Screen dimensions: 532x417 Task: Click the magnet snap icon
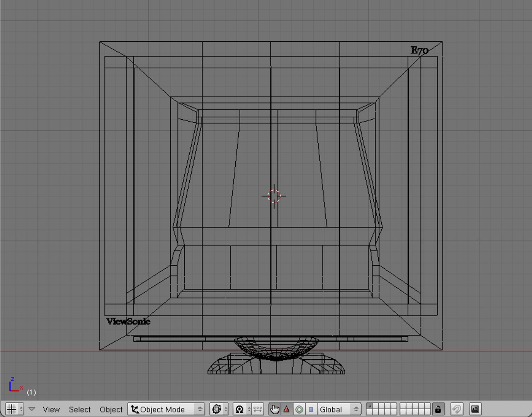(x=457, y=409)
